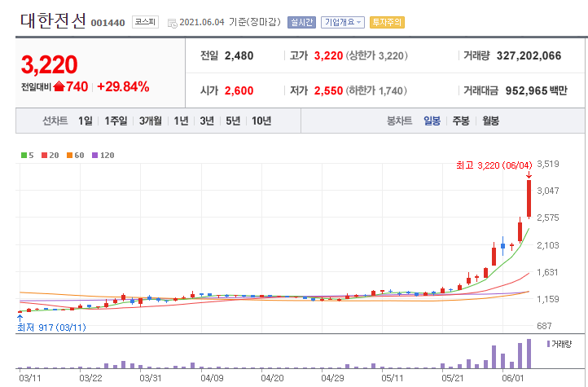
Task: Click the orange 60-day moving average swatch
Action: coord(69,156)
